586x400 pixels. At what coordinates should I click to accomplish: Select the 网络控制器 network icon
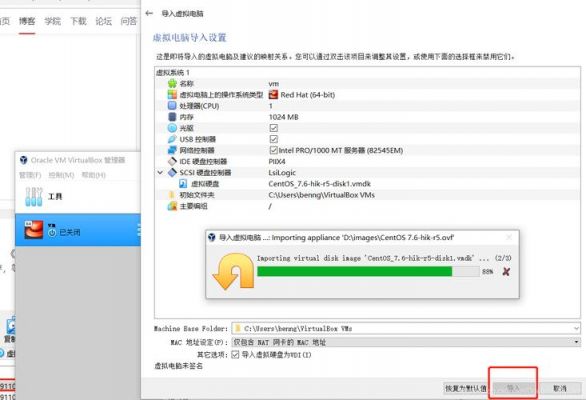[x=172, y=150]
